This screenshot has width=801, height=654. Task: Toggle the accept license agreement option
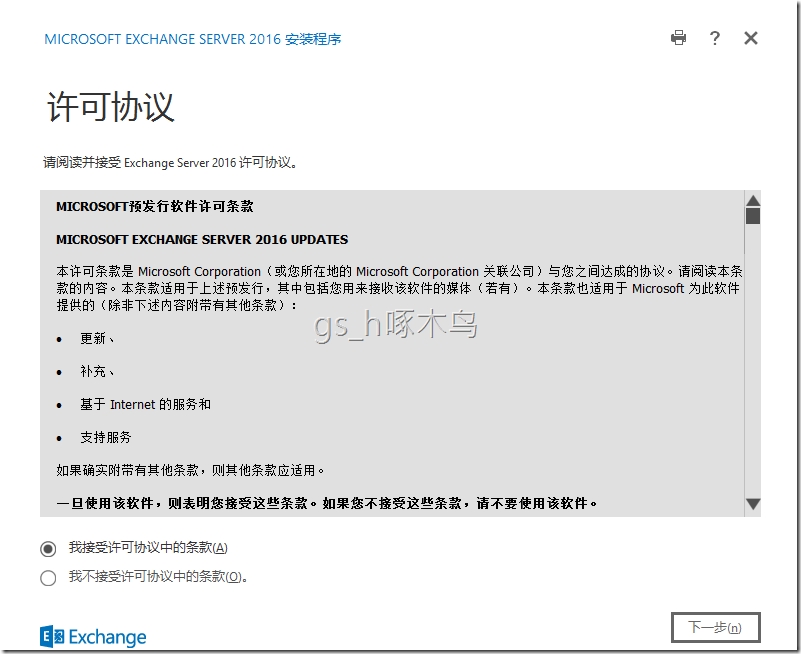pos(47,548)
